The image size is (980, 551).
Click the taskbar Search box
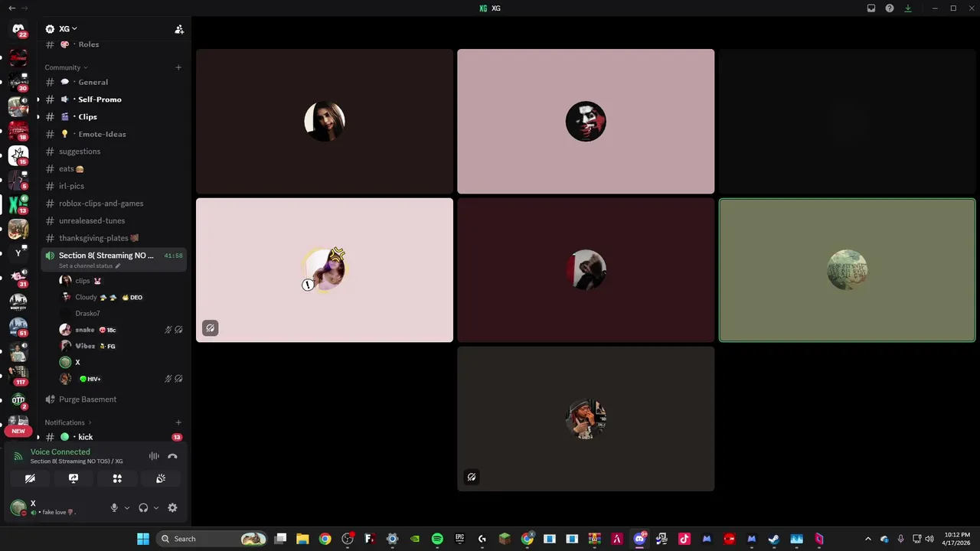pos(212,539)
